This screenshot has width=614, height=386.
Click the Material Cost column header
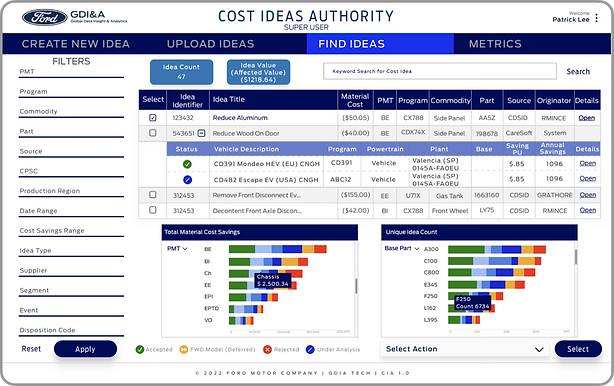355,101
